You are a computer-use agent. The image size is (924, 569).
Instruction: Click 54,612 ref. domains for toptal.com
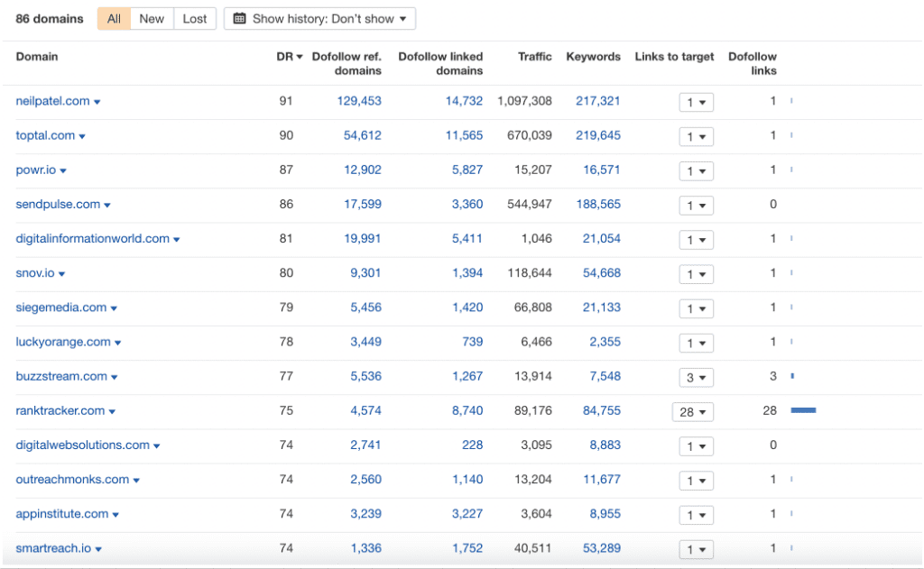tap(363, 135)
